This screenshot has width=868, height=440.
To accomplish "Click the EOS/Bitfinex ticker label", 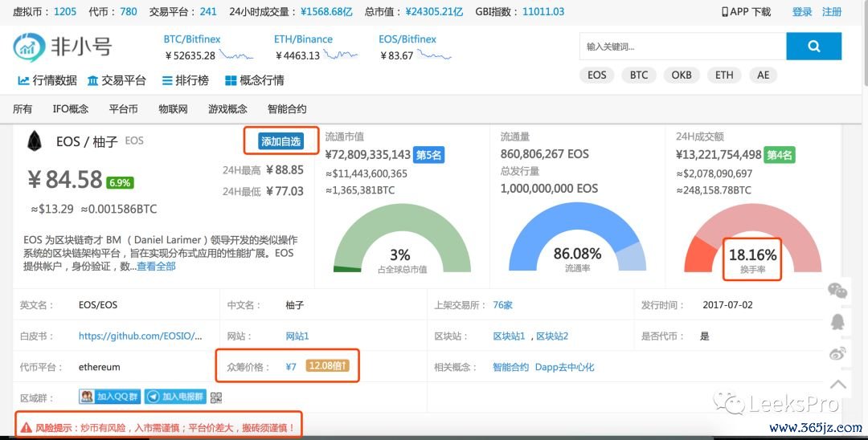I will (407, 39).
